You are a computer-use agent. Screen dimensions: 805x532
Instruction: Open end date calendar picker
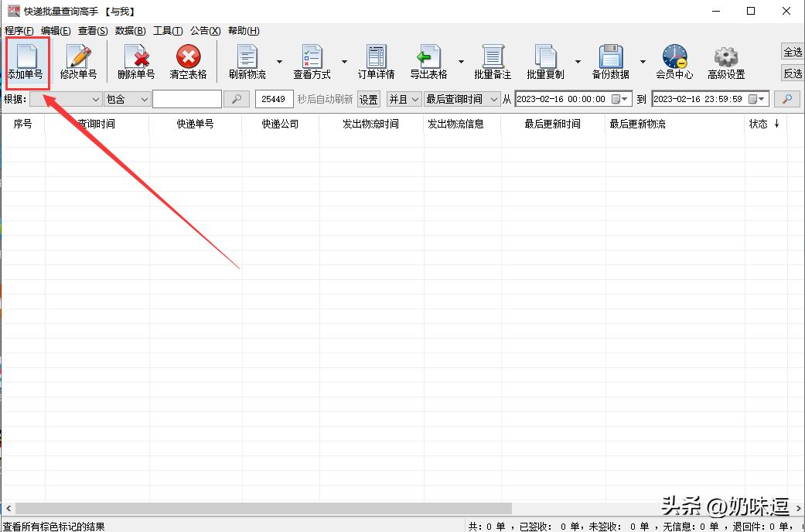tap(757, 99)
